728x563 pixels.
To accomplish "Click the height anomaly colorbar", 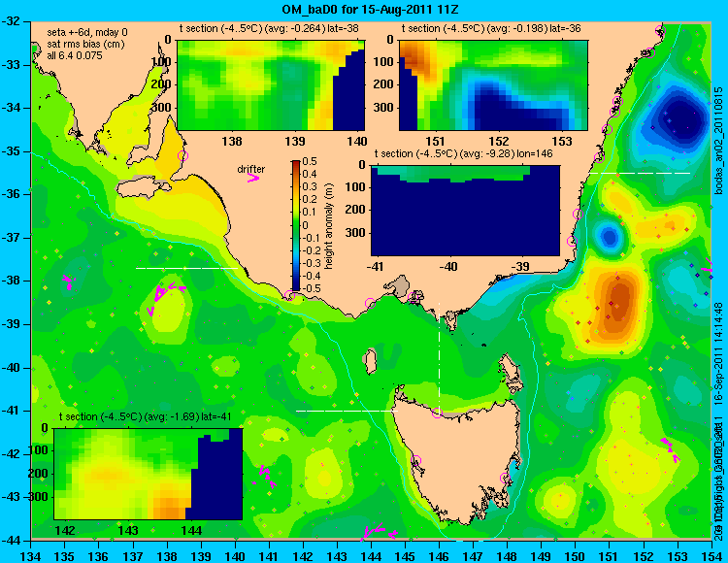I will [x=296, y=225].
